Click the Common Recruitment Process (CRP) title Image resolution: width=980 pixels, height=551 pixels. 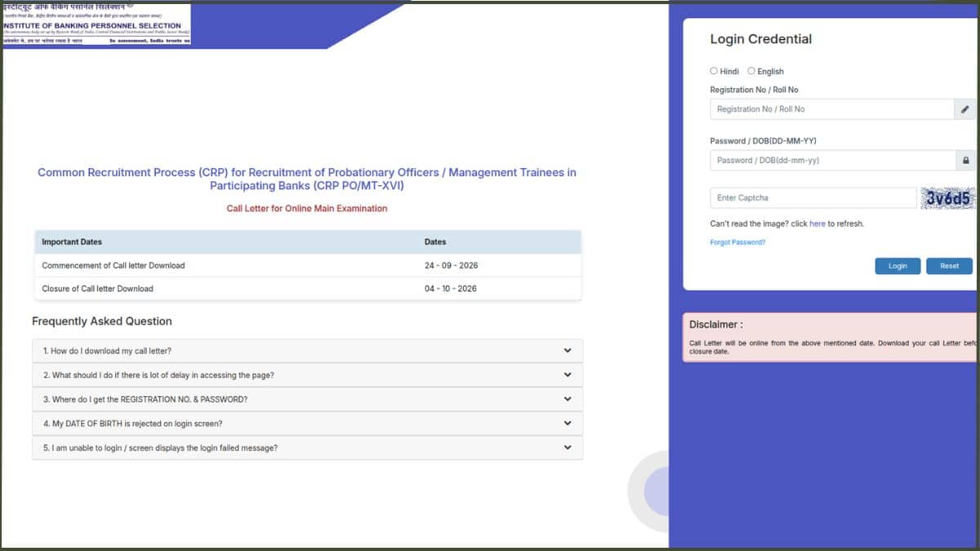(x=307, y=179)
